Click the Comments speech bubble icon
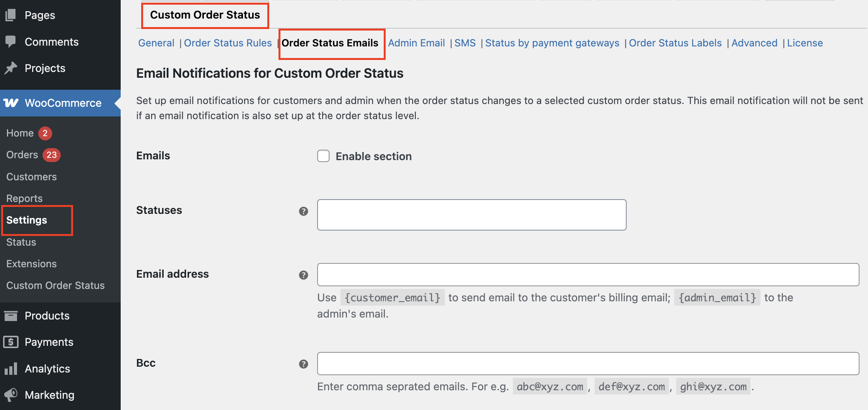Image resolution: width=868 pixels, height=410 pixels. point(11,41)
